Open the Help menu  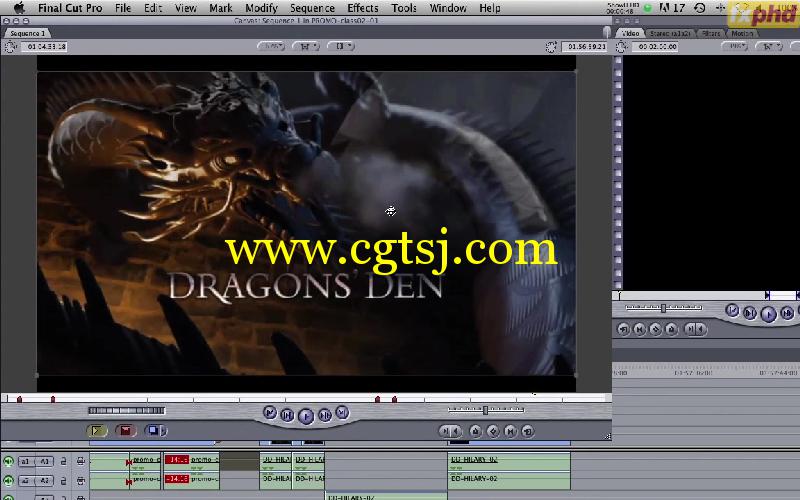click(490, 8)
